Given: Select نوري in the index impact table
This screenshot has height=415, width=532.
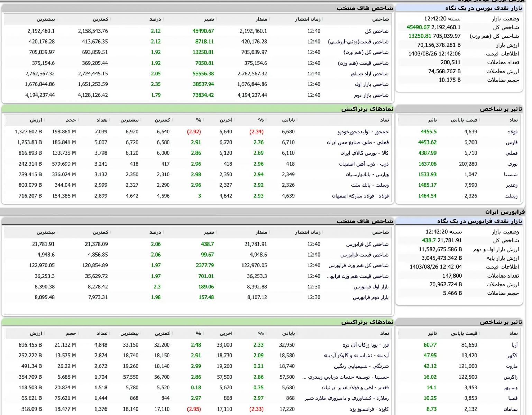Looking at the screenshot, I should pos(513,164).
